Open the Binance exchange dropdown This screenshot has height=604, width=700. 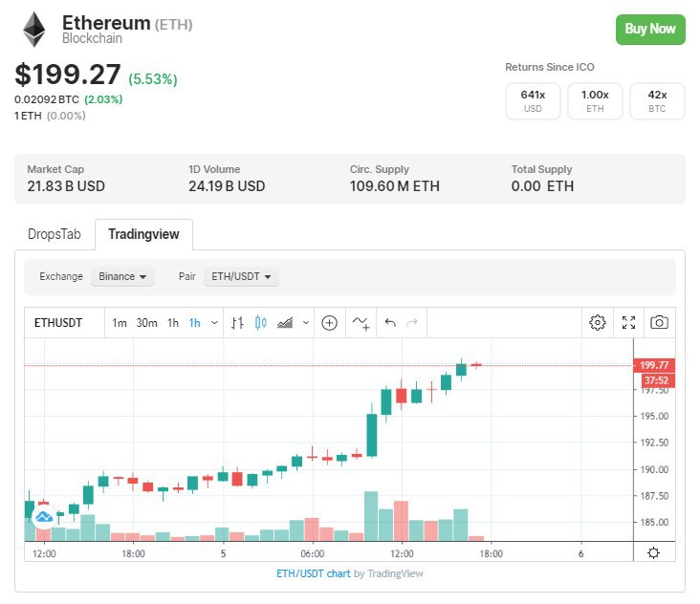click(122, 276)
